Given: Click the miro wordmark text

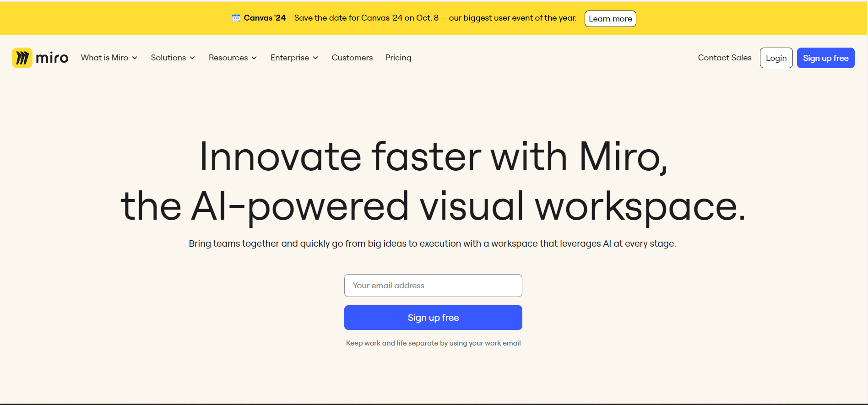Looking at the screenshot, I should [52, 58].
